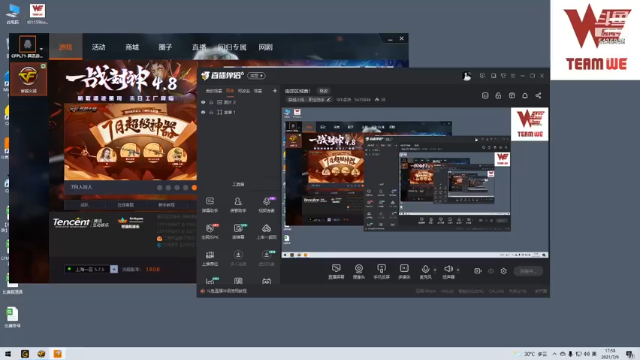
Task: Toggle the lock on the first source layer
Action: click(x=211, y=102)
